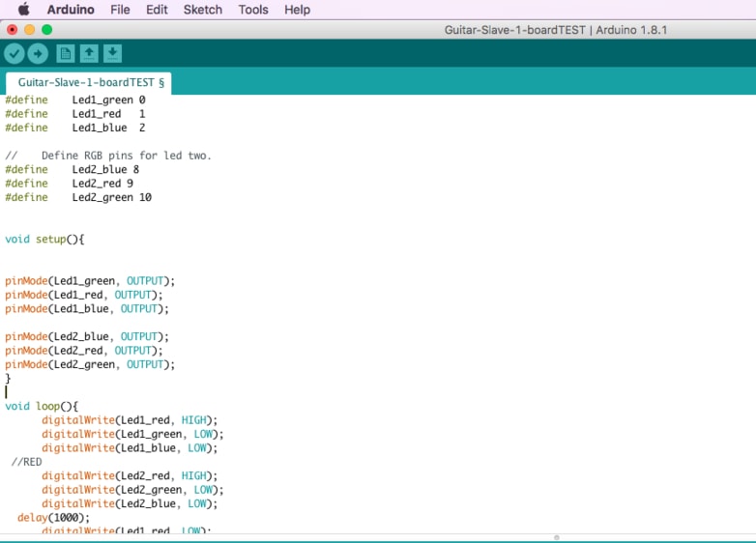756x543 pixels.
Task: Open the Tools menu
Action: pos(253,10)
